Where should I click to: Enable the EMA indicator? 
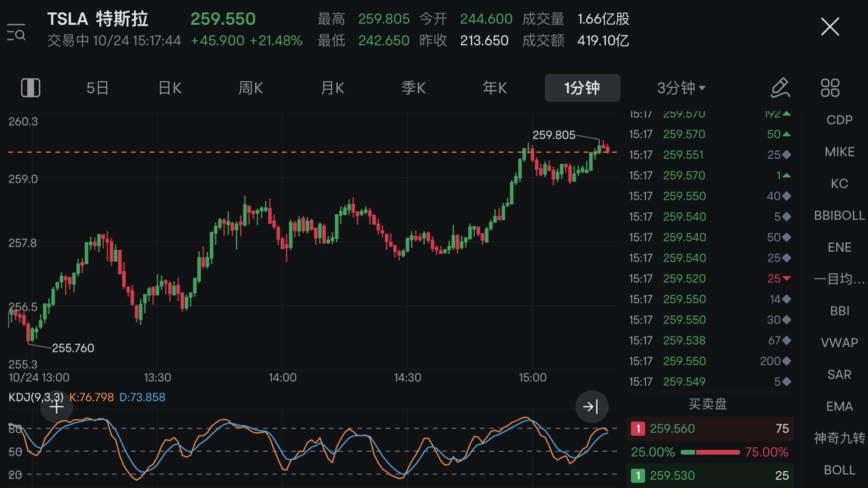click(839, 407)
